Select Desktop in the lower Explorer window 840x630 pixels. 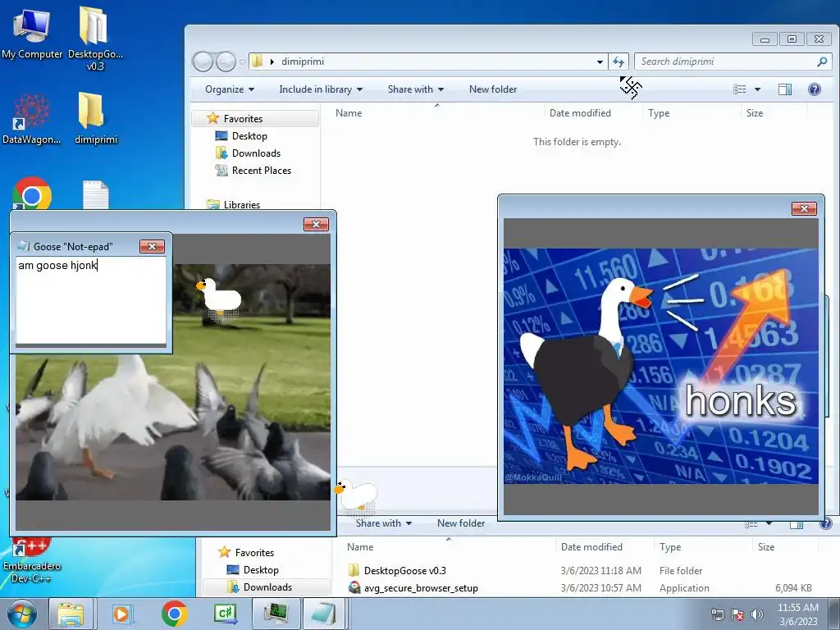click(x=261, y=570)
